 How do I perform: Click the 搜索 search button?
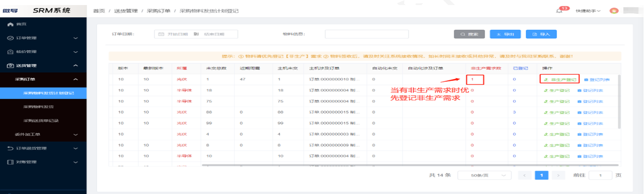tap(469, 34)
